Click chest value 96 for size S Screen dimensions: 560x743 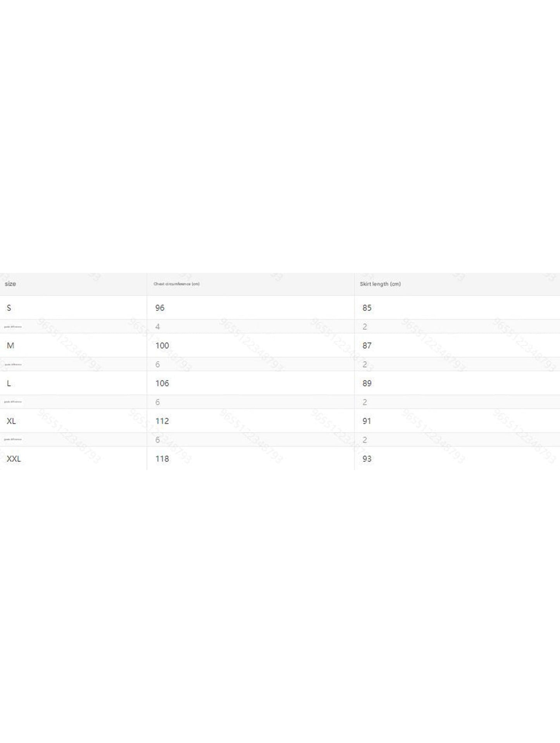pyautogui.click(x=160, y=308)
